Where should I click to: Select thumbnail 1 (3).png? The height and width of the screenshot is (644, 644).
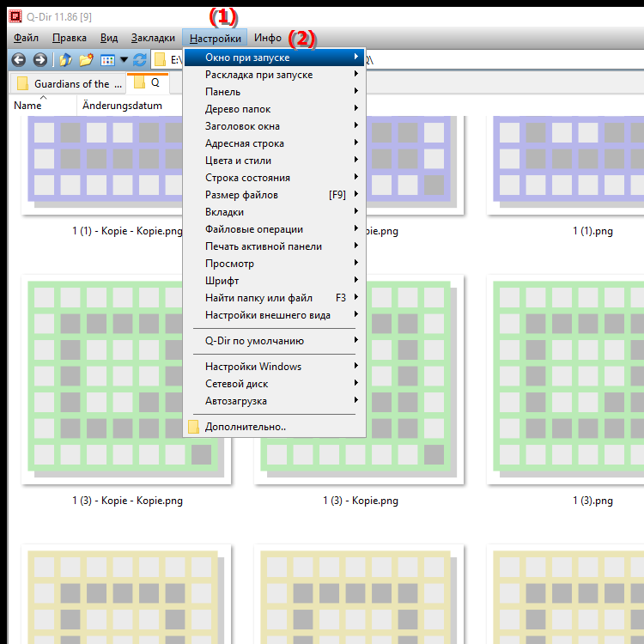point(566,380)
